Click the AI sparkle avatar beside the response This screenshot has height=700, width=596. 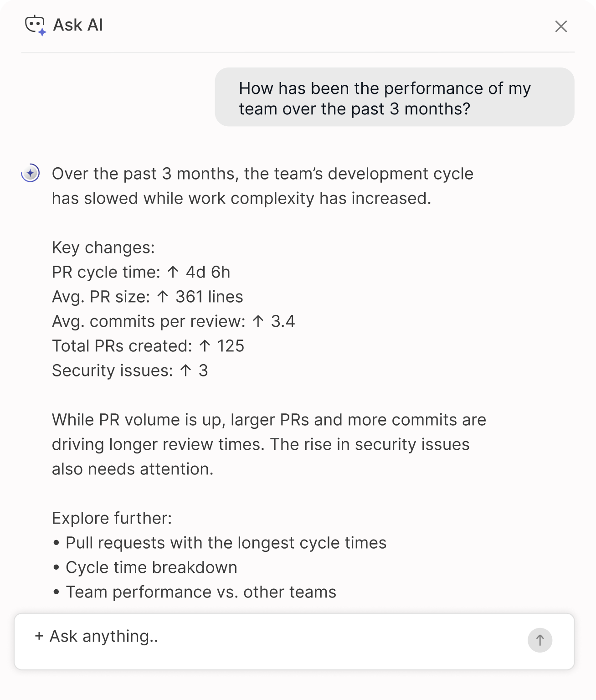coord(31,173)
